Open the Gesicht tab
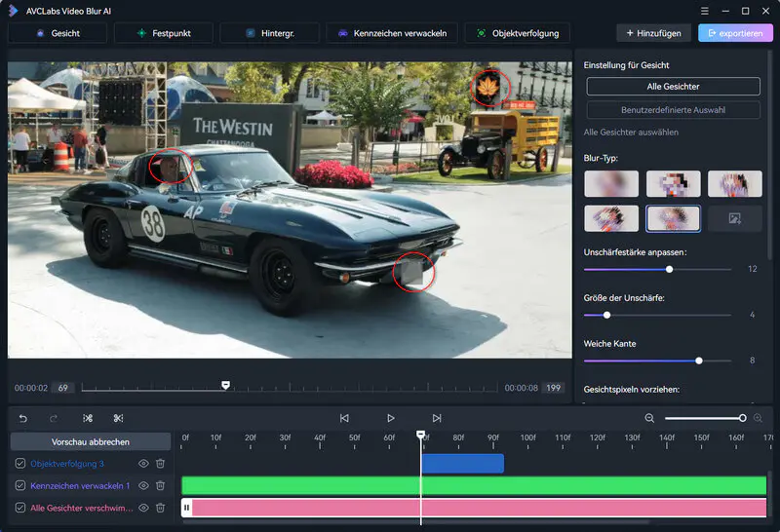 [x=58, y=33]
